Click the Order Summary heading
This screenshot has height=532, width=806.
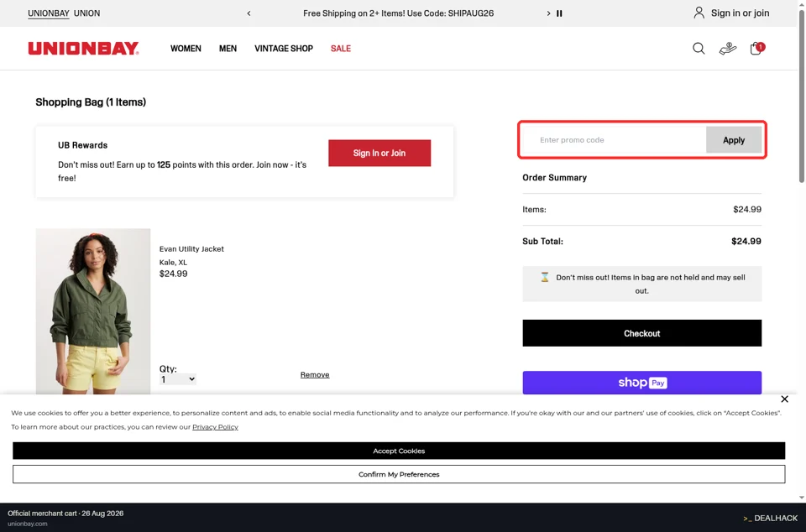tap(555, 178)
